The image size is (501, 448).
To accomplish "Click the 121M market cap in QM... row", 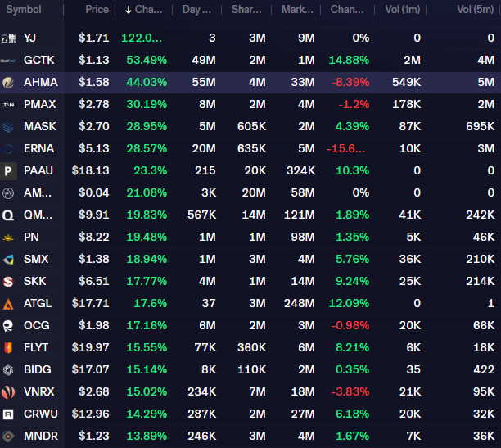I will 300,215.
